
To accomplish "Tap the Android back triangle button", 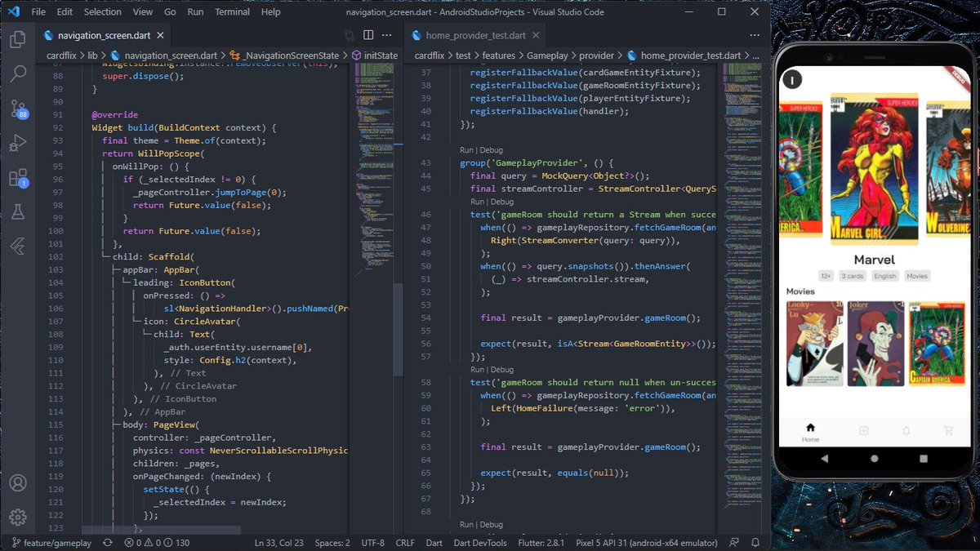I will pyautogui.click(x=825, y=460).
